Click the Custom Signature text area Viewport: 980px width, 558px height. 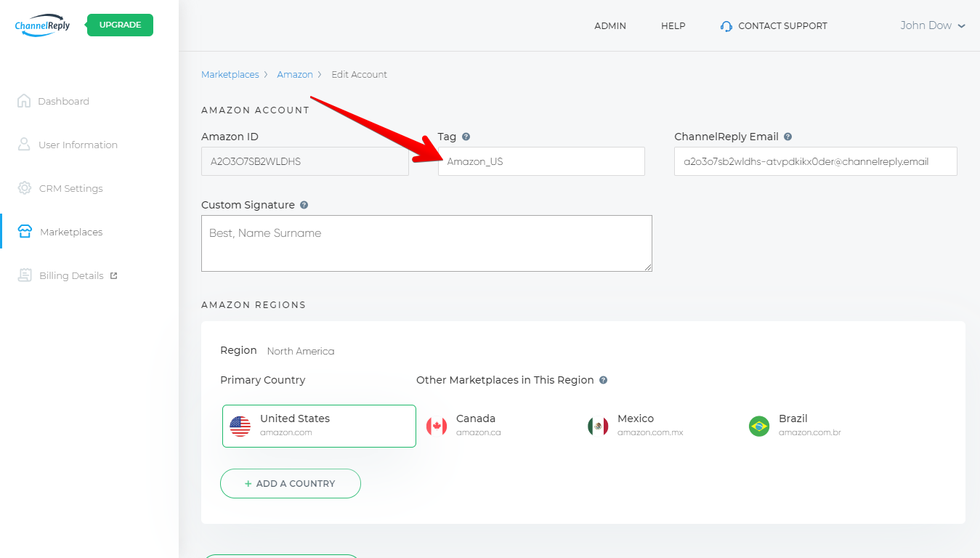tap(426, 243)
